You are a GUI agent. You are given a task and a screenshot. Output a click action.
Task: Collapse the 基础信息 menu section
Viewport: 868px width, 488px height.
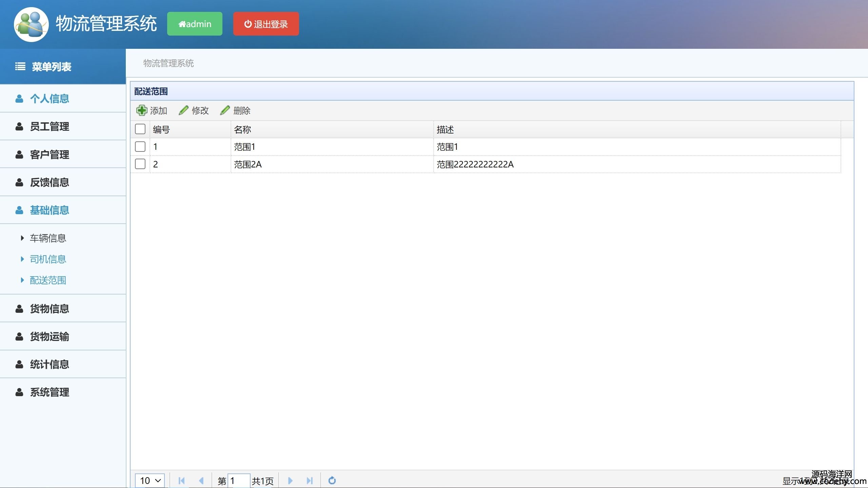pyautogui.click(x=50, y=210)
